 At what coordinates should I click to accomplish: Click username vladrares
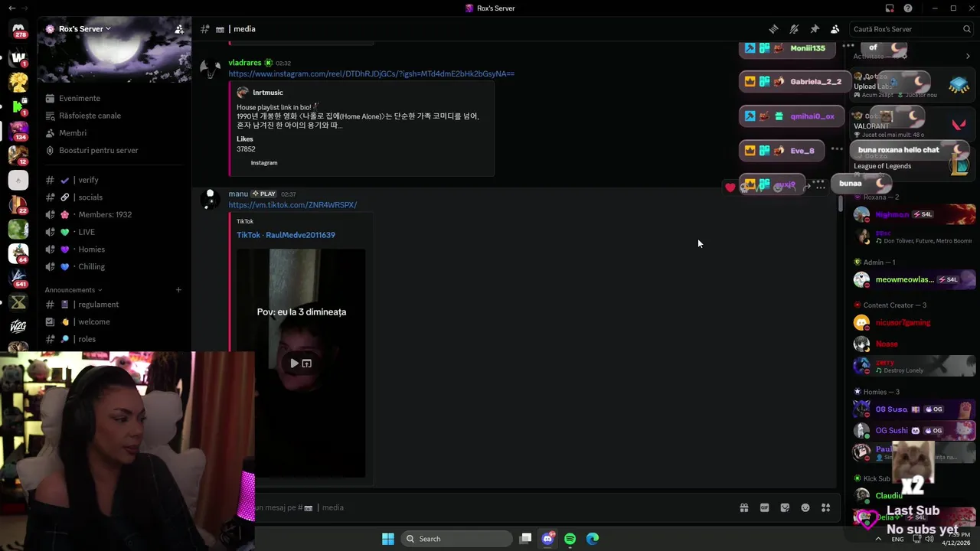pyautogui.click(x=245, y=63)
